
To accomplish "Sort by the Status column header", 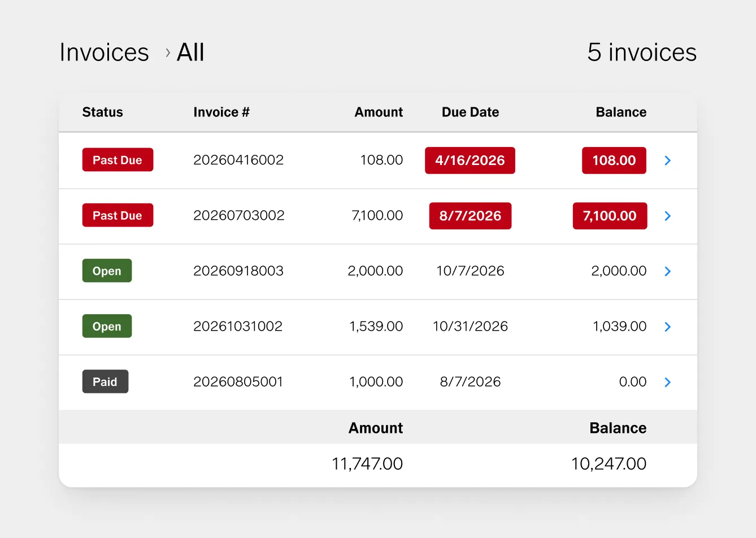I will coord(102,112).
